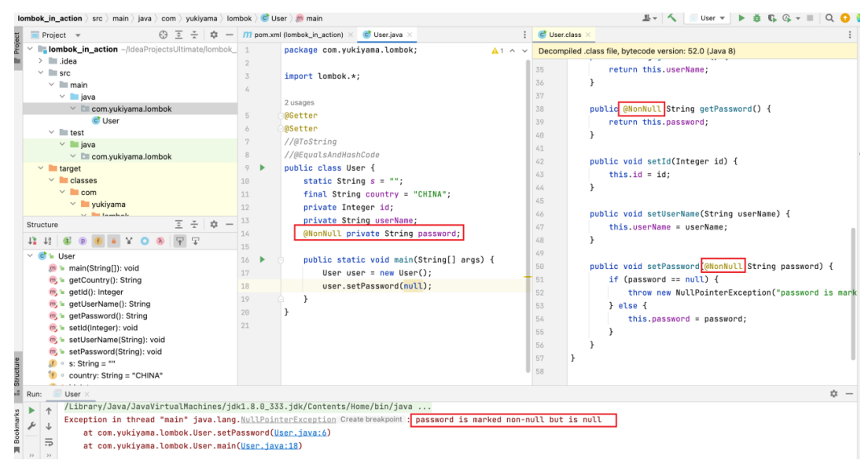Toggle show fields (f) in Structure

coord(98,241)
